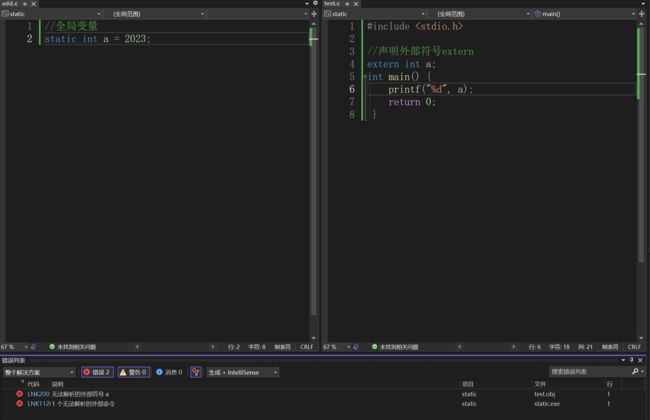Click the CRLF line ending in add.c
This screenshot has height=420, width=650.
(x=307, y=347)
